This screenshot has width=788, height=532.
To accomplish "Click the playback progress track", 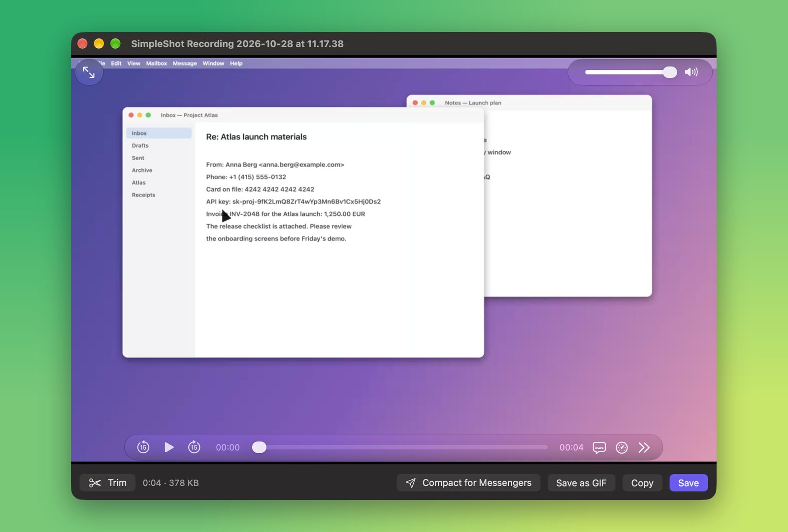I will point(400,447).
